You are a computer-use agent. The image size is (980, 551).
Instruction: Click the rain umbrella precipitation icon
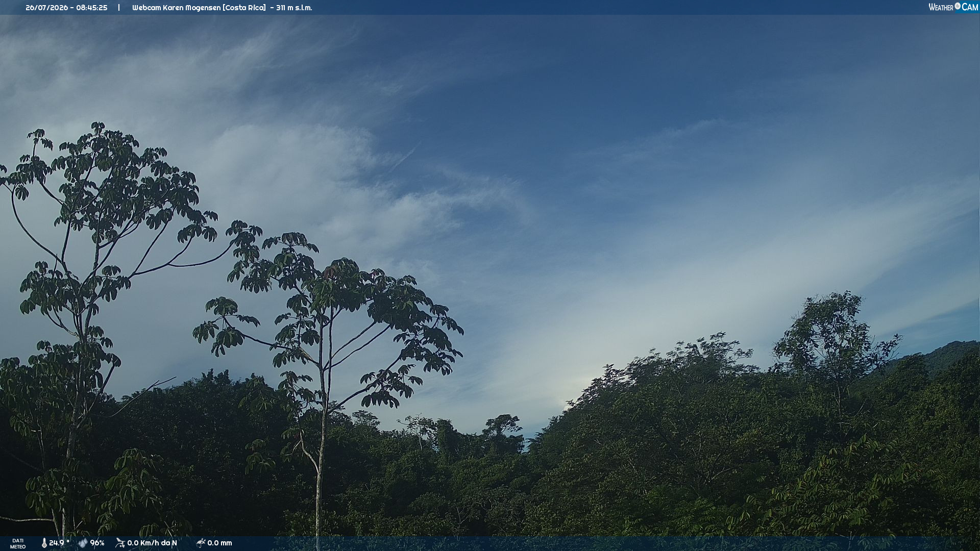point(201,543)
